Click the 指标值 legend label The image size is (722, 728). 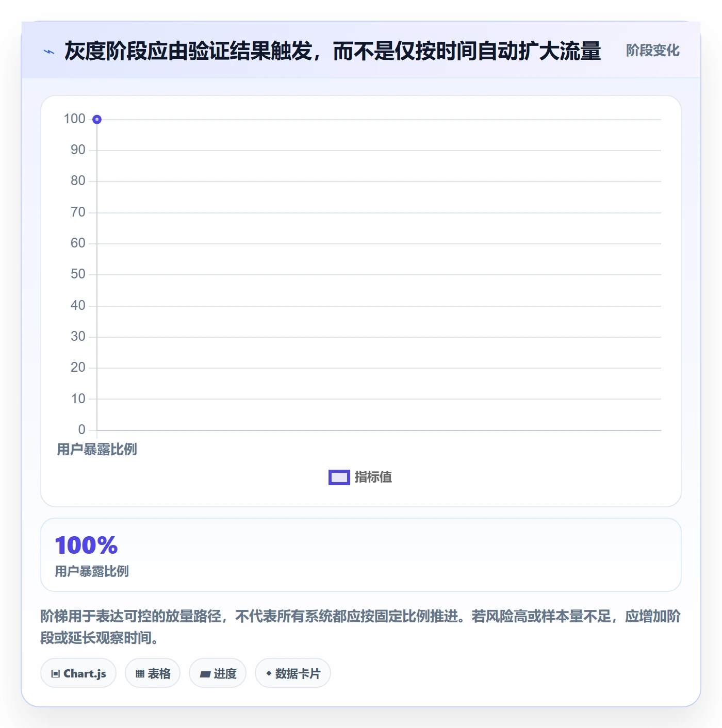(x=373, y=477)
